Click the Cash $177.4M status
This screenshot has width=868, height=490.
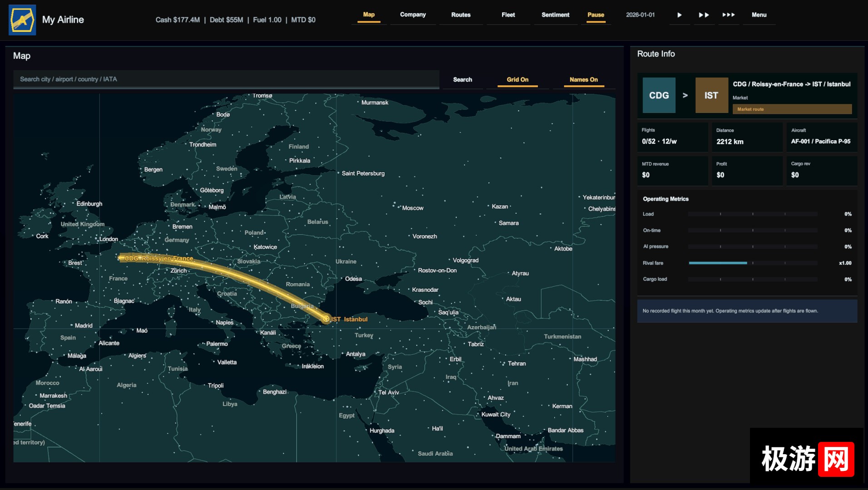[x=178, y=20]
